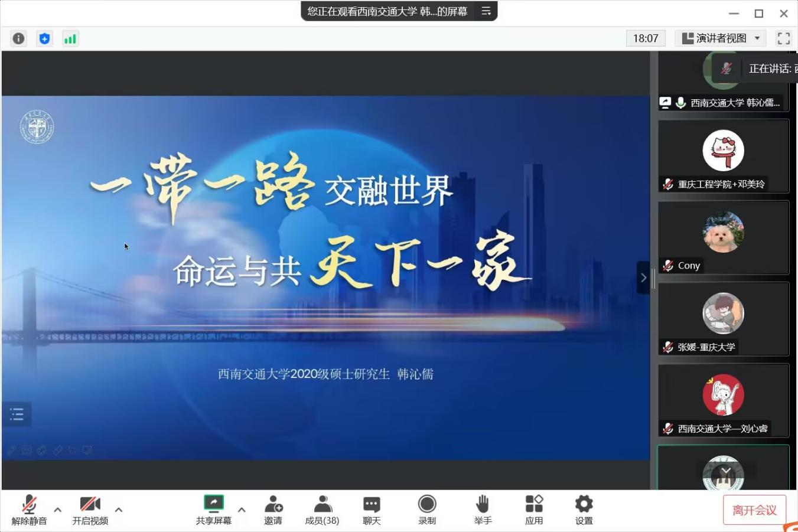Expand audio options arrow beside 解除静音
The height and width of the screenshot is (532, 798).
click(x=57, y=510)
